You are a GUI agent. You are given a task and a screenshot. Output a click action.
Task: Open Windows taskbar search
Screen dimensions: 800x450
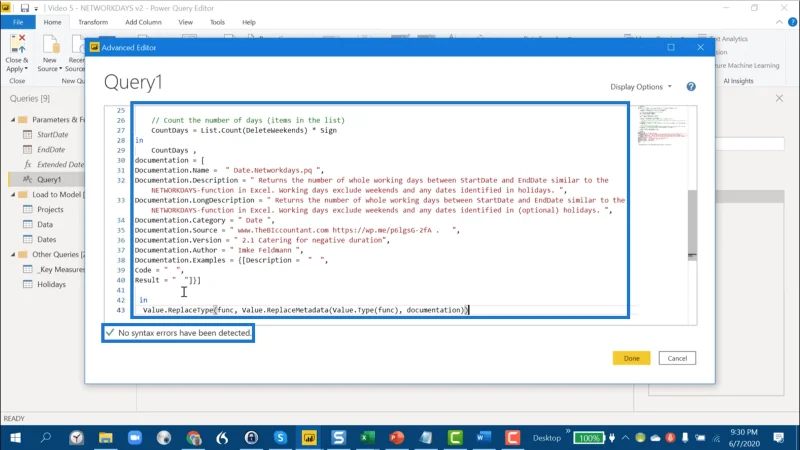(46, 438)
